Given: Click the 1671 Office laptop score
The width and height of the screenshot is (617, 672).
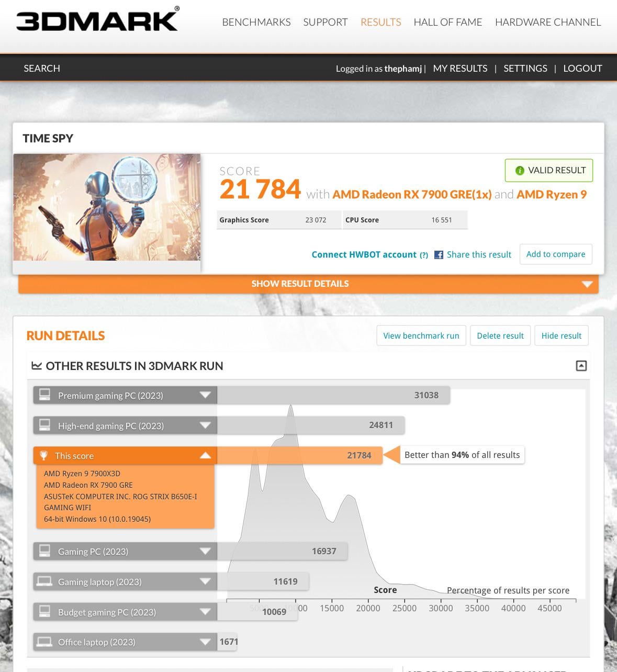Looking at the screenshot, I should (229, 642).
